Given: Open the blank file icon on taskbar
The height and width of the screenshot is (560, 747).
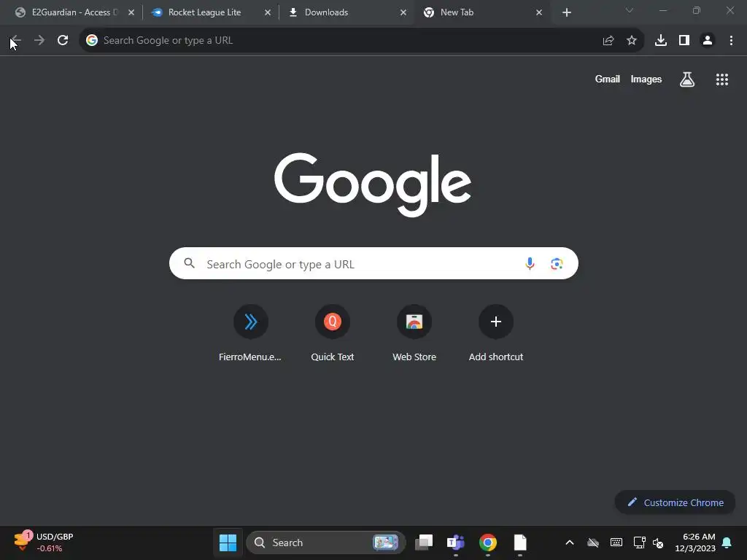Looking at the screenshot, I should click(520, 542).
